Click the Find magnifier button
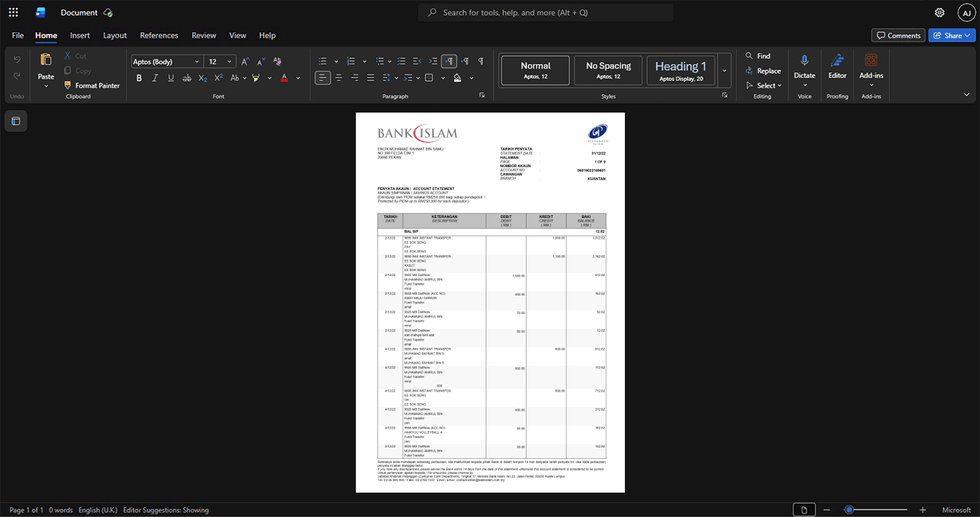Screen dimensions: 980x517 [758, 56]
